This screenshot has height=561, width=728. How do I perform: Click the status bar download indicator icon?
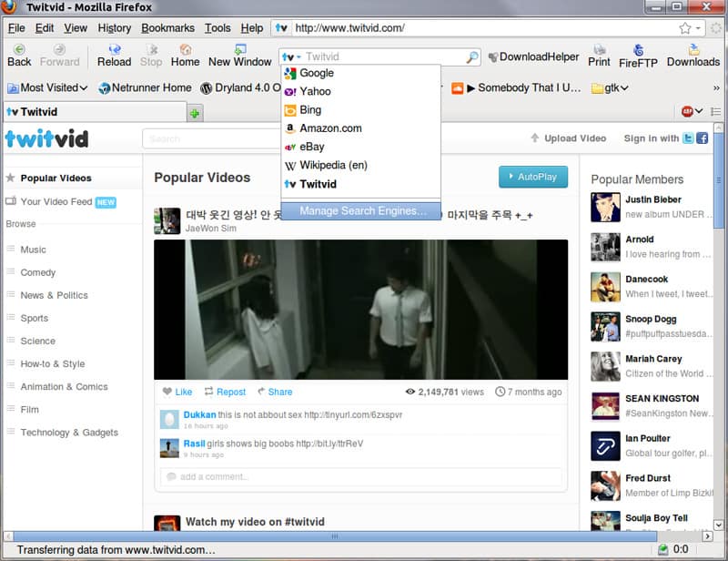[663, 549]
